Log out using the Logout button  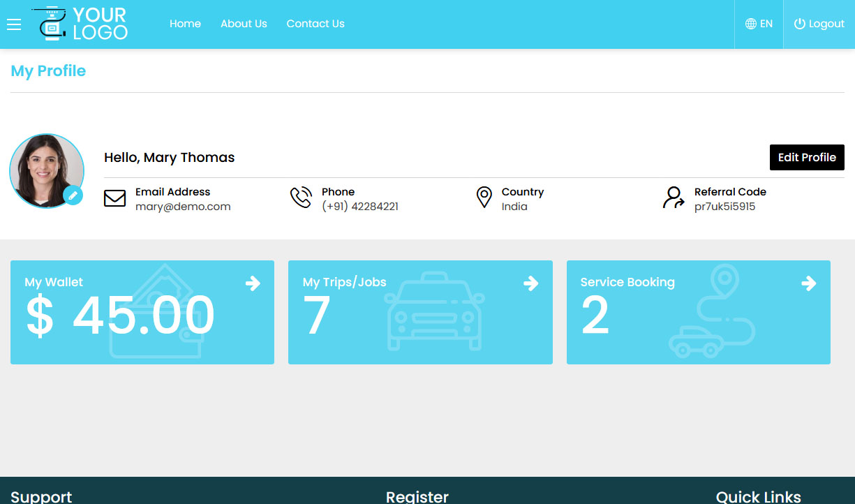(x=819, y=24)
